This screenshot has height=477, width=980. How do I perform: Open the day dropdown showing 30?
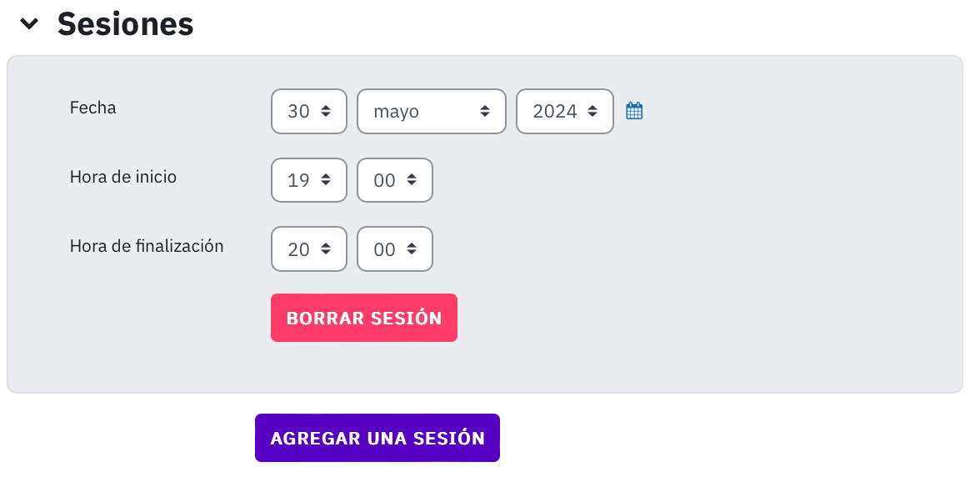308,111
